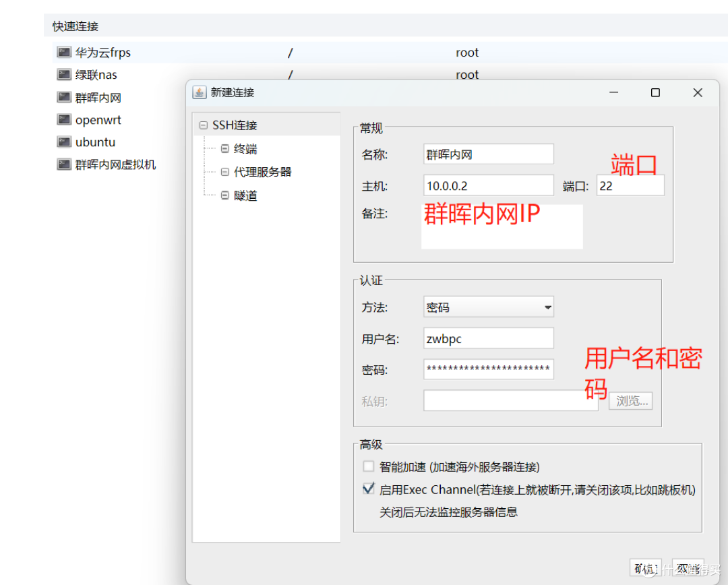Click the terminal icon beside ubuntu
This screenshot has height=585, width=728.
(x=64, y=142)
